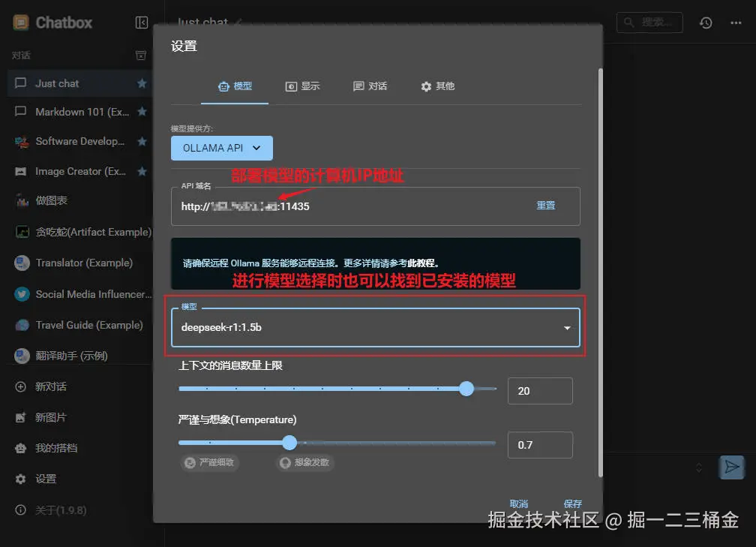This screenshot has height=547, width=756.
Task: Click the sidebar 设置 gear icon
Action: [x=20, y=479]
